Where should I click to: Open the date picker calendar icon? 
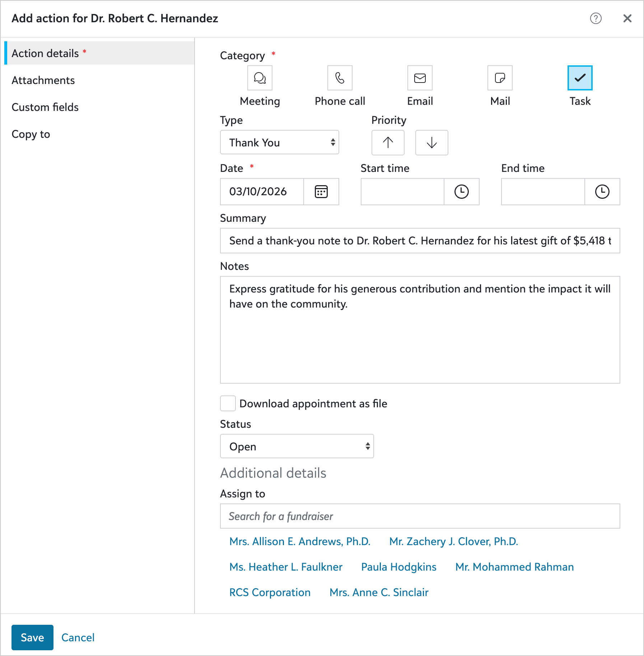[x=321, y=192]
